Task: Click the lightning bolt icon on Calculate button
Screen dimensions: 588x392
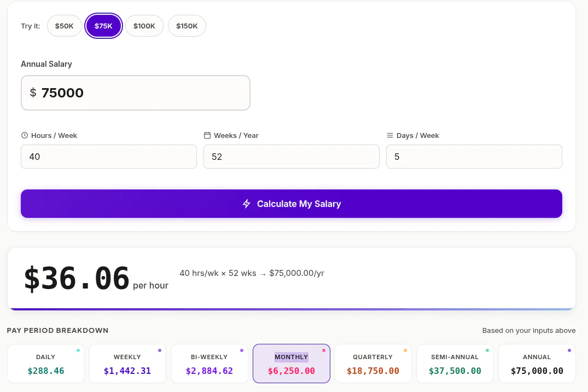Action: point(246,204)
